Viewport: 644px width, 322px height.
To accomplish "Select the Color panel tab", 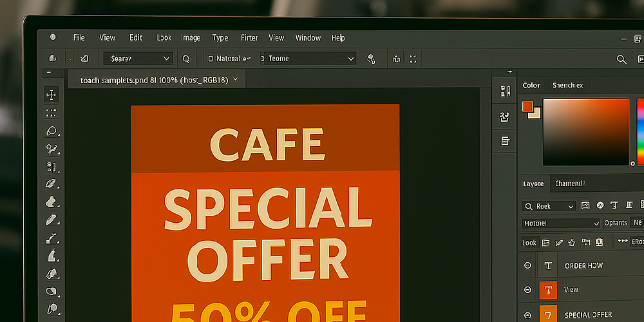I will coord(531,86).
